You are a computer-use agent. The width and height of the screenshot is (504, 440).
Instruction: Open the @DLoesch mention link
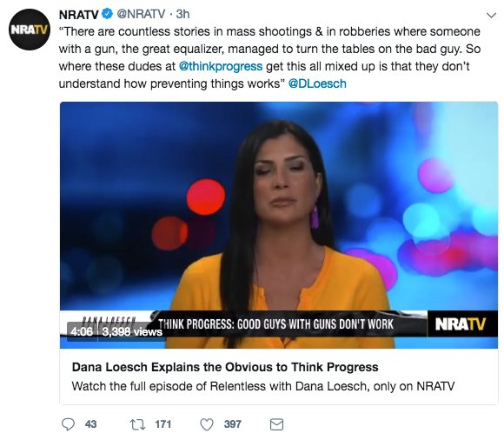pos(317,83)
